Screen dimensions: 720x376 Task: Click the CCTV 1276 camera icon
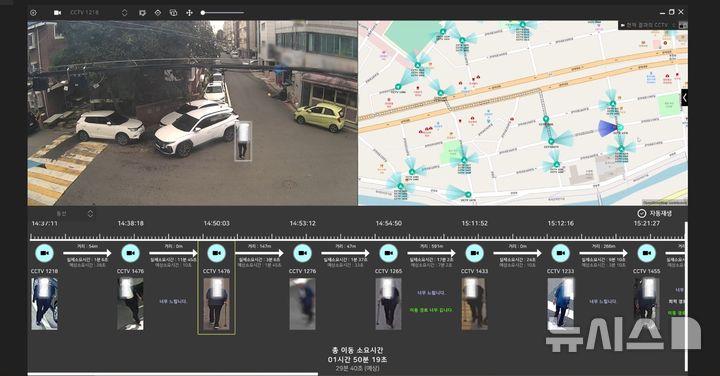[303, 253]
